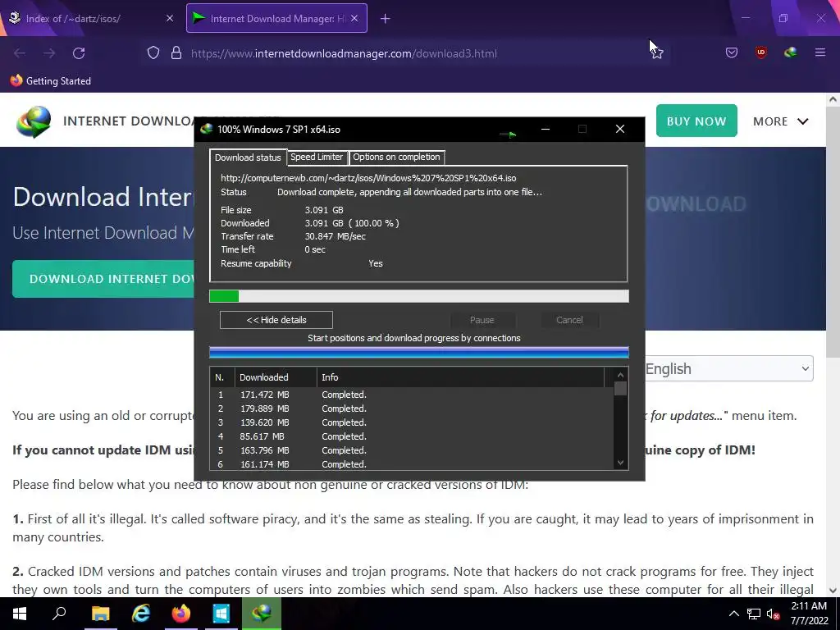Close the IDM download dialog
The image size is (840, 630).
620,129
